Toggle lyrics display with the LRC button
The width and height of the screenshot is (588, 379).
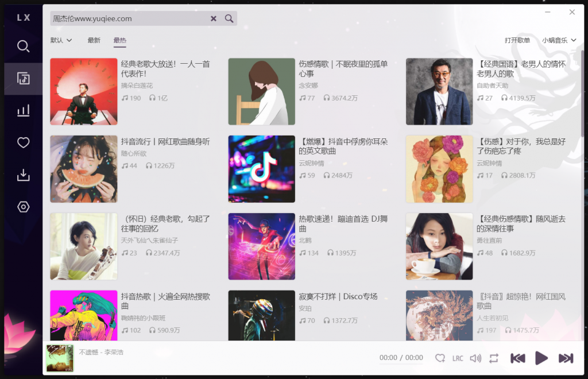coord(458,358)
